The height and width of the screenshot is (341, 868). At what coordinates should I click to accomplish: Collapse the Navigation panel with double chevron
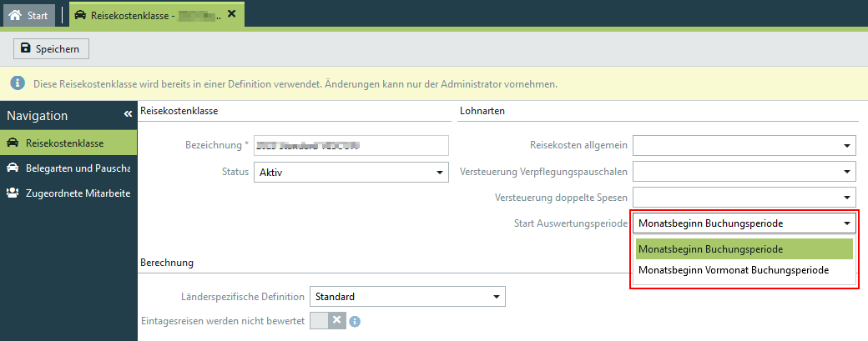128,114
